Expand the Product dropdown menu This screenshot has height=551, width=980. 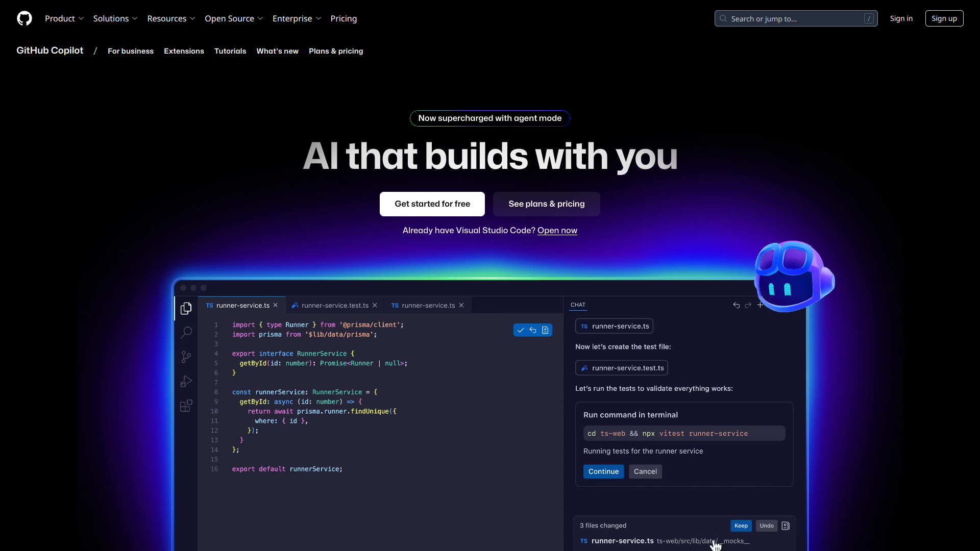point(64,18)
